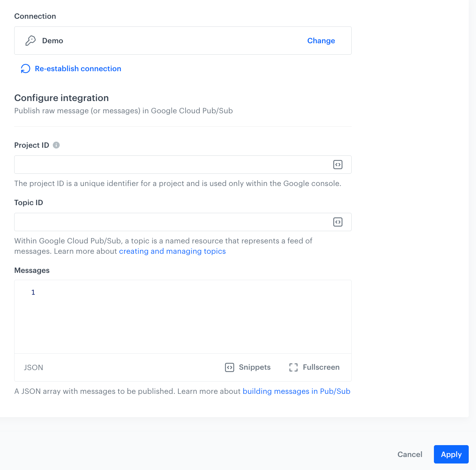The image size is (476, 470).
Task: Cancel the integration setup
Action: coord(410,454)
